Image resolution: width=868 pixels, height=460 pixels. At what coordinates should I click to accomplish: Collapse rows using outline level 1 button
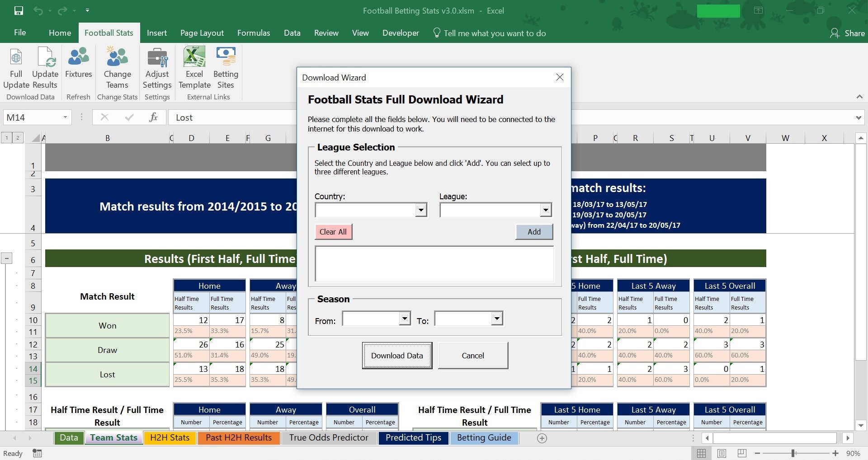[x=7, y=137]
